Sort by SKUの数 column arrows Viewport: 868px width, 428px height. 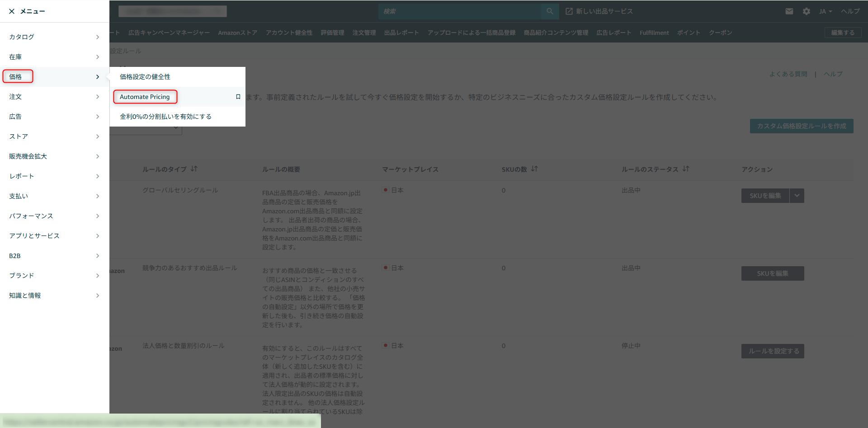(x=534, y=169)
